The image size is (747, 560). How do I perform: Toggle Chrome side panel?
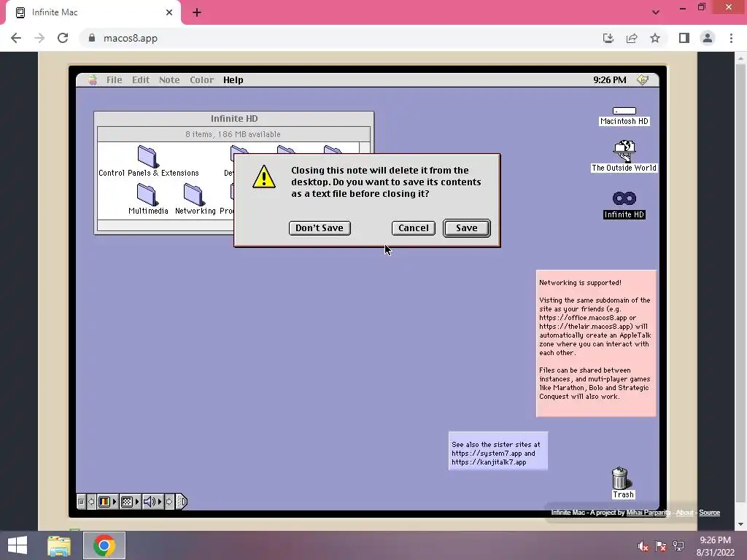pos(684,38)
